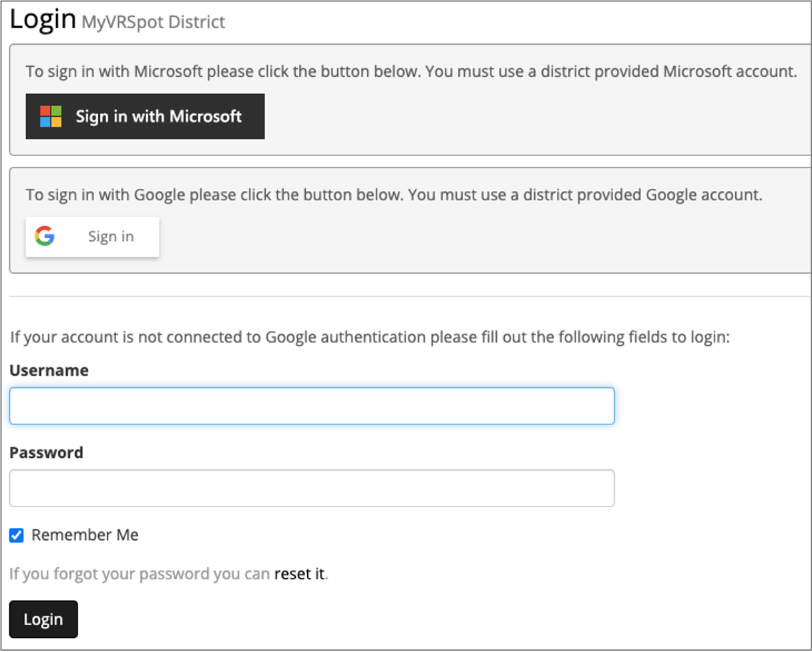The height and width of the screenshot is (652, 812).
Task: Click the Google sign-in instruction text
Action: pos(394,196)
